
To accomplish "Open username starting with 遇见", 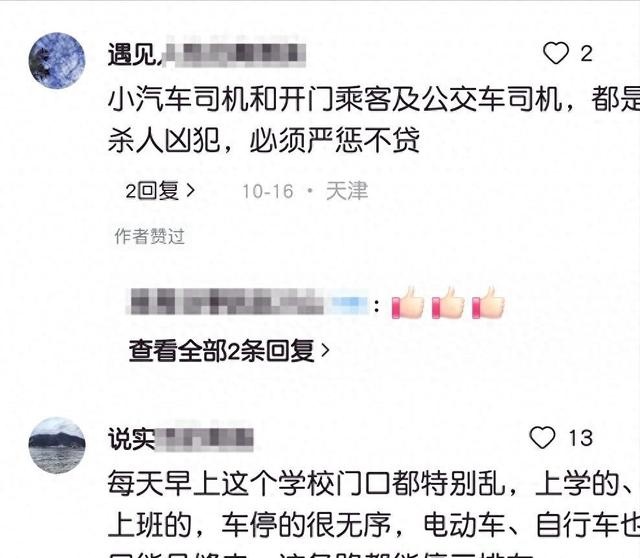I will pos(207,54).
